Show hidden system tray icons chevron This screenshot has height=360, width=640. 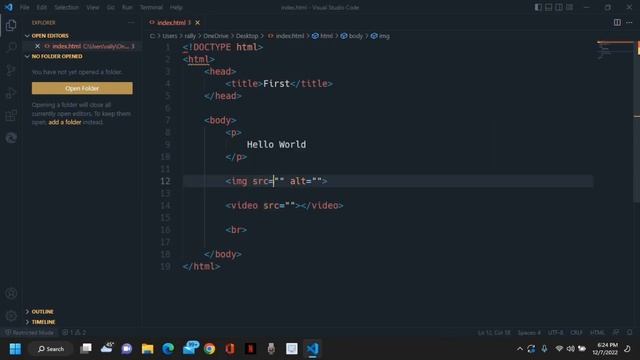[520, 349]
